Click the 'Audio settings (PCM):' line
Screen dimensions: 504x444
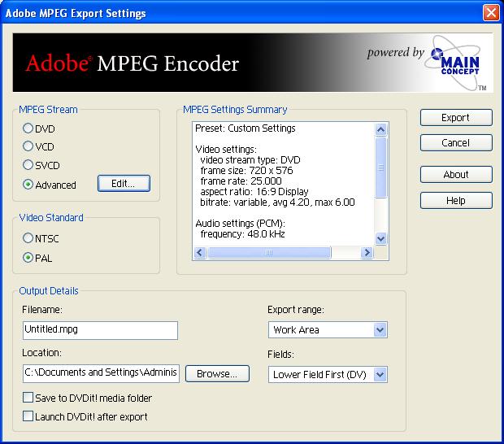240,223
